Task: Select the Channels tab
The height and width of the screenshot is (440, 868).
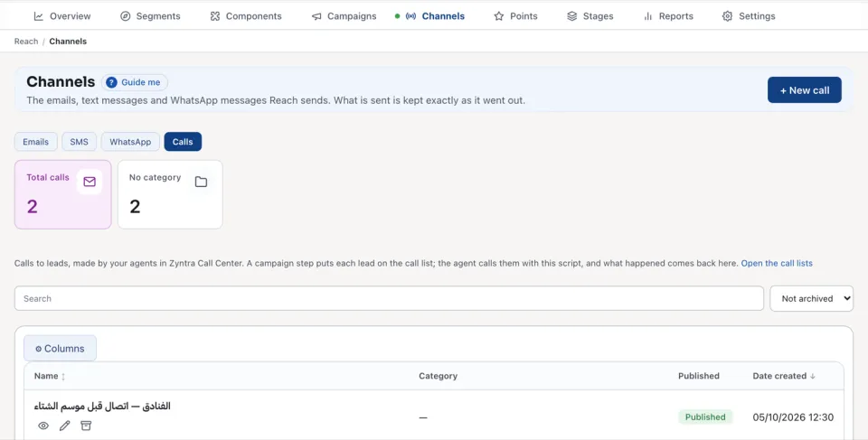Action: 435,16
